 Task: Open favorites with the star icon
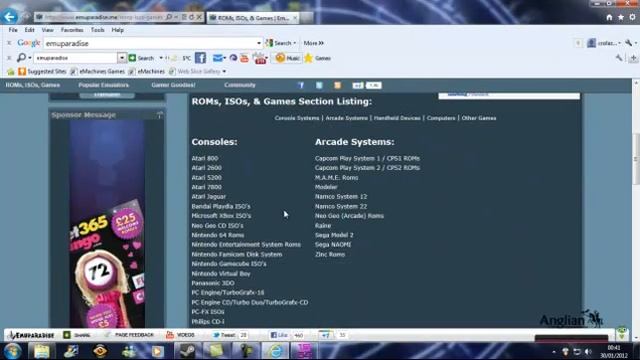[x=621, y=17]
